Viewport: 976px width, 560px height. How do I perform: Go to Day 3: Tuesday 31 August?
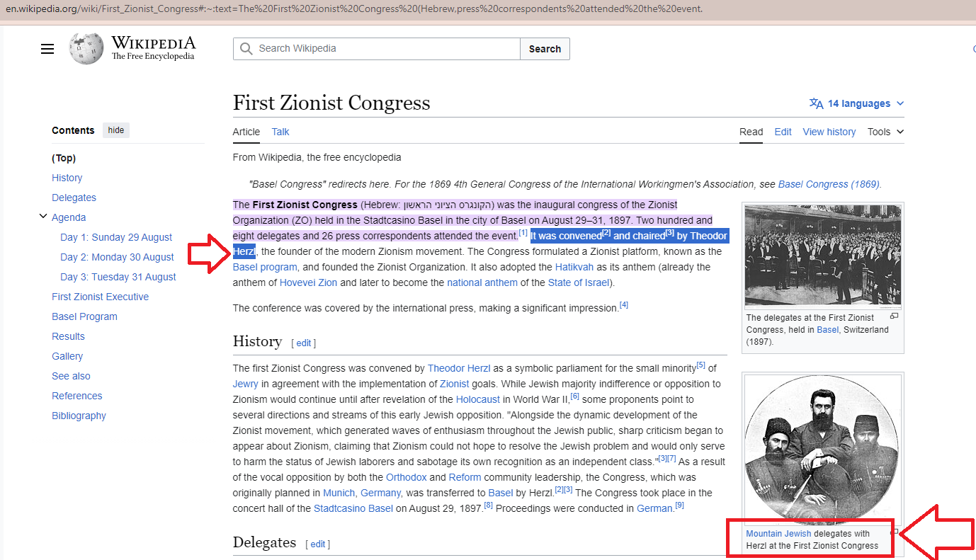pos(118,277)
